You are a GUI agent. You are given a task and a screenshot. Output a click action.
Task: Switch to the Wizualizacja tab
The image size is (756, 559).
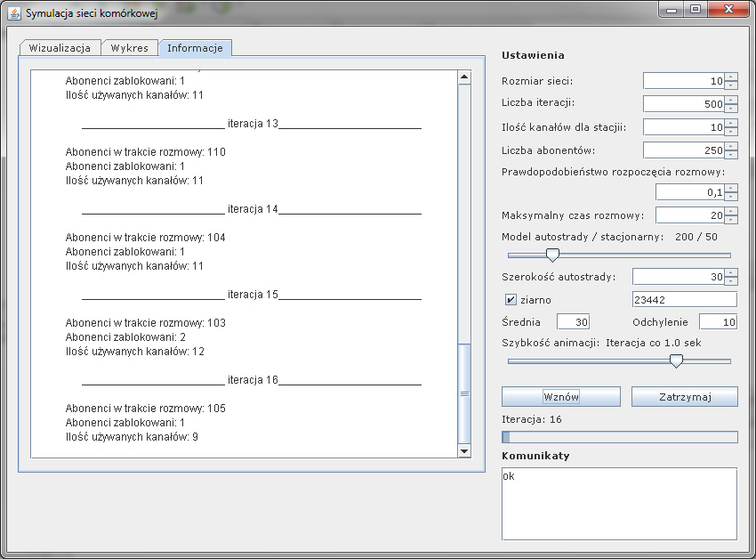(60, 48)
